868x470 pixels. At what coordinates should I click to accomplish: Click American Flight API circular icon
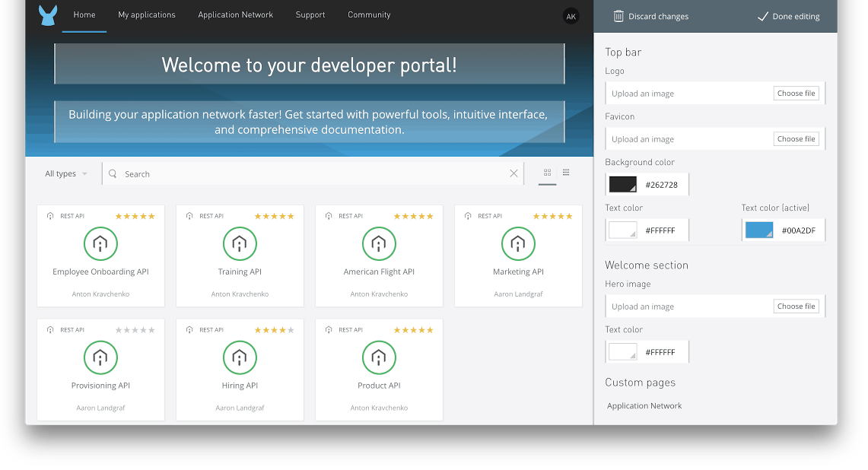tap(379, 243)
